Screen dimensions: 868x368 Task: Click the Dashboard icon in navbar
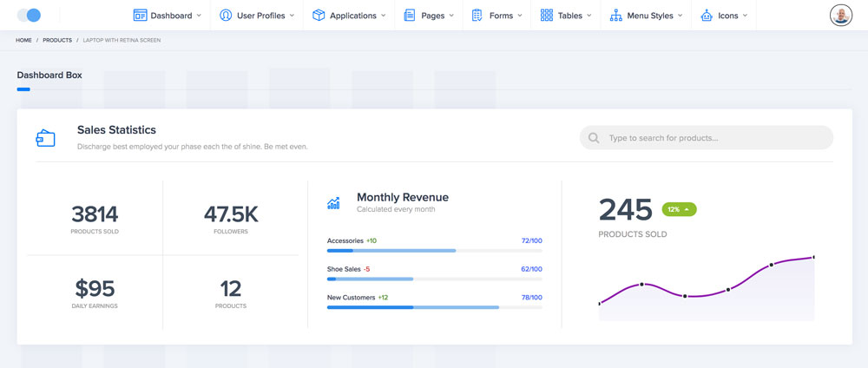[x=140, y=16]
